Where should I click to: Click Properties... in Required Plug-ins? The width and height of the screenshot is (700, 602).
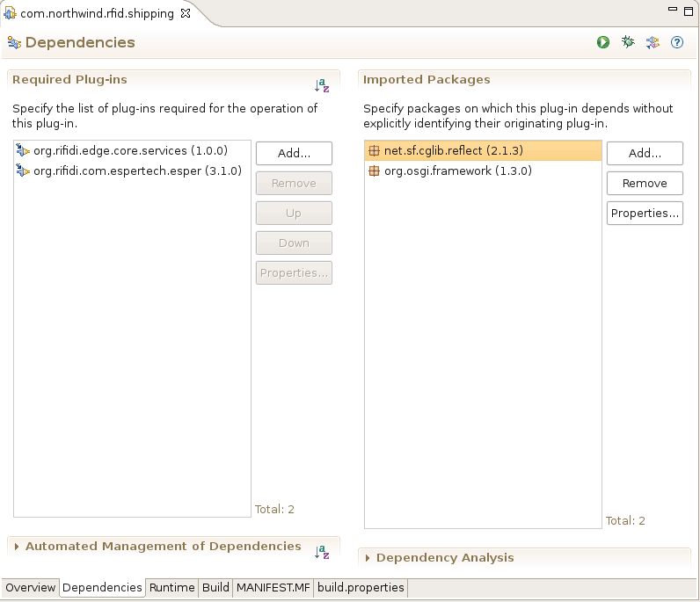[x=294, y=272]
